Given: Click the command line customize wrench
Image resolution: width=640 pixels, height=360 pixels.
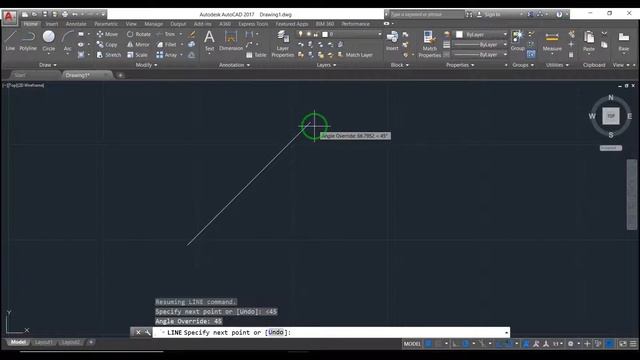Looking at the screenshot, I should coord(147,332).
